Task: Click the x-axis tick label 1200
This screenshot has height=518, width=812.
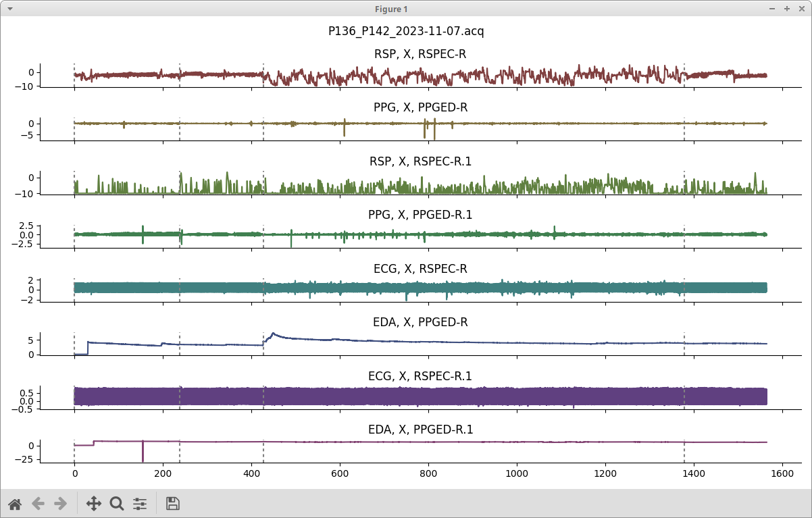Action: [606, 474]
